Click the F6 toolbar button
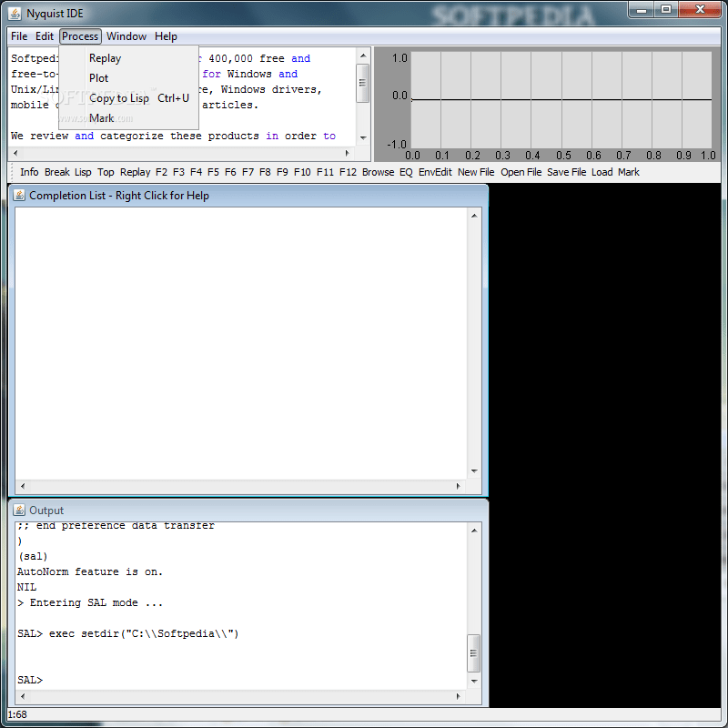The width and height of the screenshot is (728, 728). (x=230, y=172)
